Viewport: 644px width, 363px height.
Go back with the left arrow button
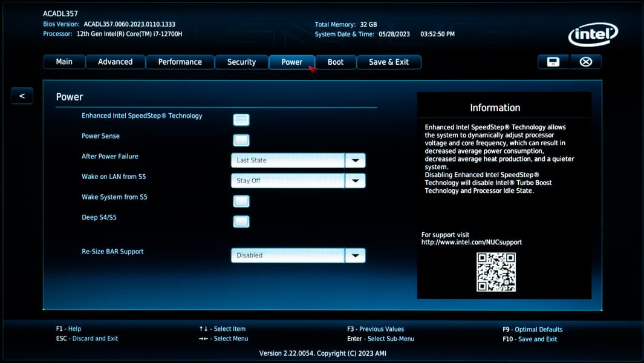tap(22, 96)
